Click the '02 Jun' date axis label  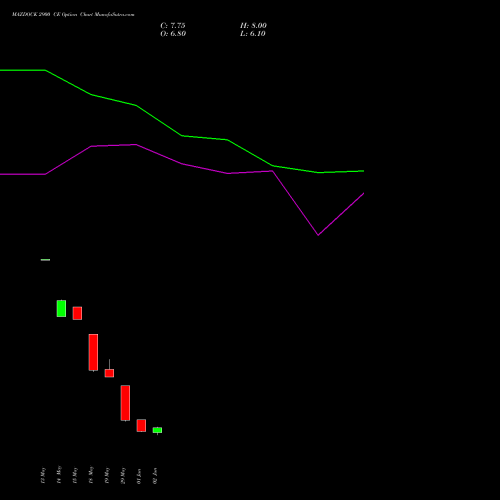pyautogui.click(x=155, y=476)
